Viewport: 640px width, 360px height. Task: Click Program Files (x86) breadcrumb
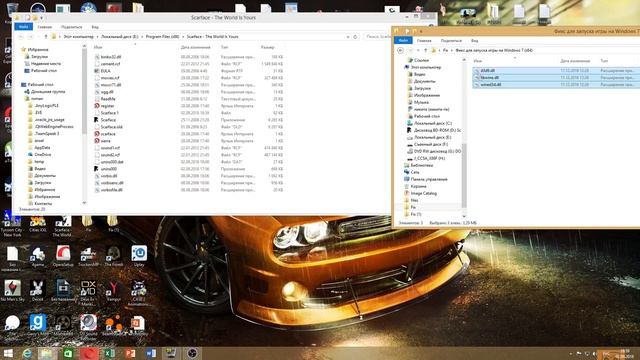point(162,37)
